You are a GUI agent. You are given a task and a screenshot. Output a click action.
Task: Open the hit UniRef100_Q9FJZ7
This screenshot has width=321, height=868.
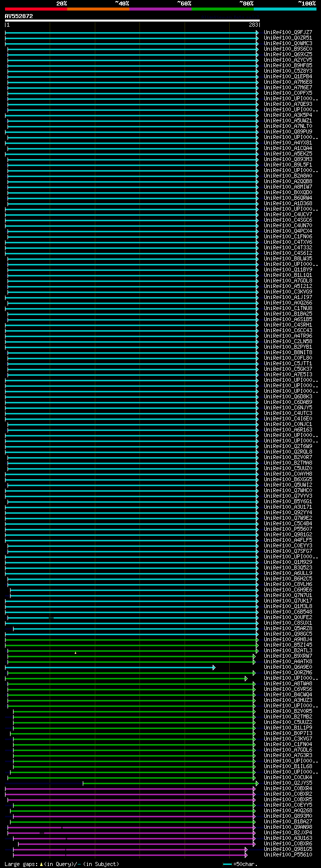[288, 32]
